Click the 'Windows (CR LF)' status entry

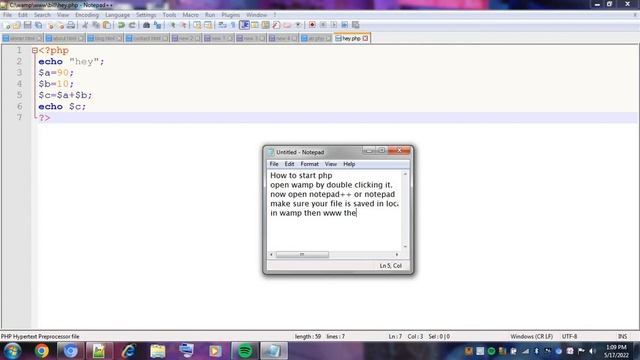[531, 337]
